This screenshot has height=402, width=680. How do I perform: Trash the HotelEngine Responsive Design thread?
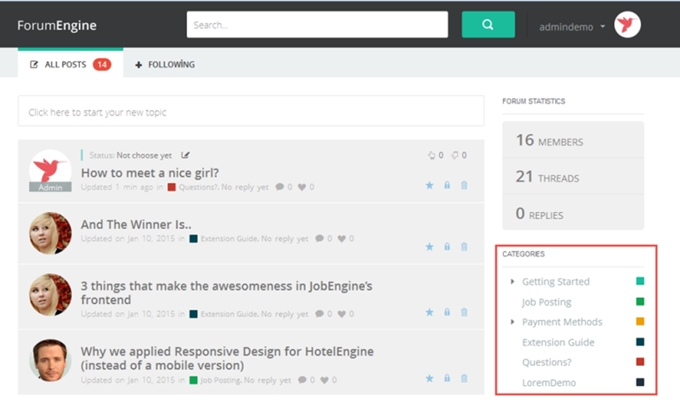click(x=464, y=379)
